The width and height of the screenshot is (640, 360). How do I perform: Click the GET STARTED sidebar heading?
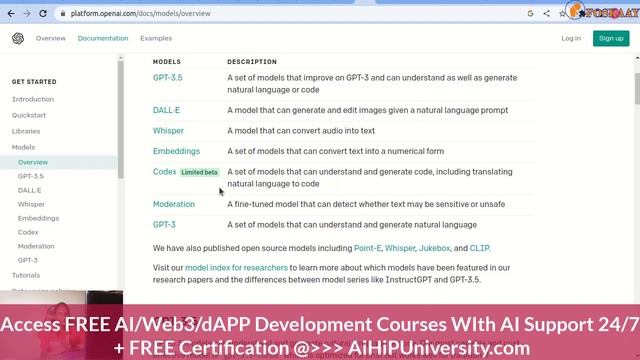coord(34,82)
